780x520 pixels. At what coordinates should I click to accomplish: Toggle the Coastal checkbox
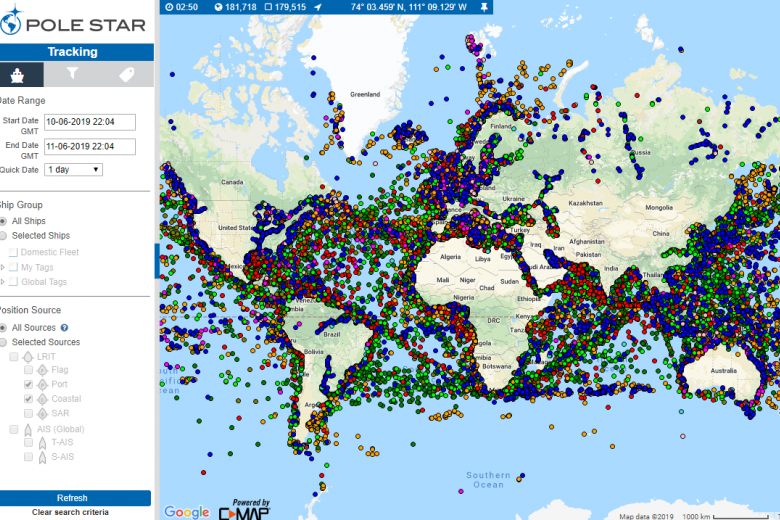pyautogui.click(x=28, y=399)
